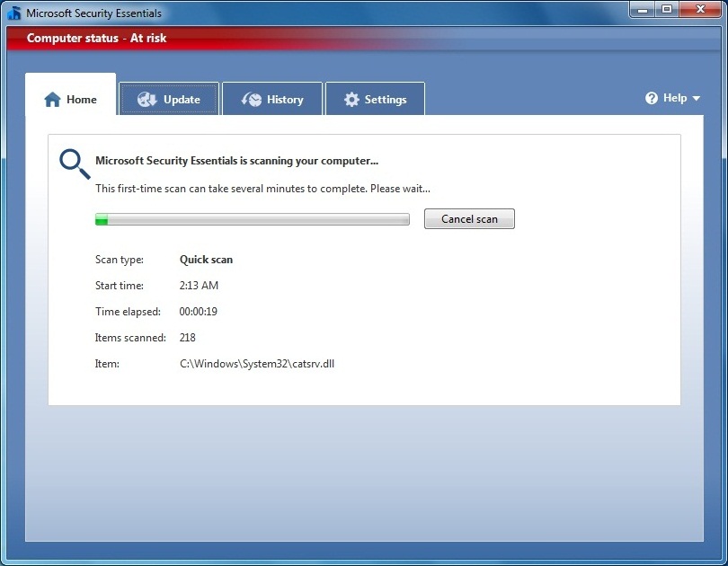The width and height of the screenshot is (728, 566).
Task: Select the time elapsed '00:00:19'
Action: (x=199, y=311)
